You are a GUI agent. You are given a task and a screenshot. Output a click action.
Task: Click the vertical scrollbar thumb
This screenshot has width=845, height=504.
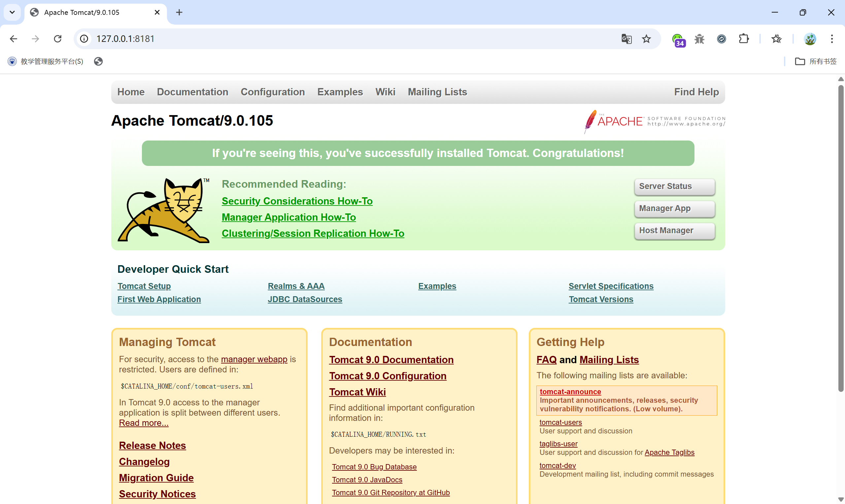[x=841, y=238]
